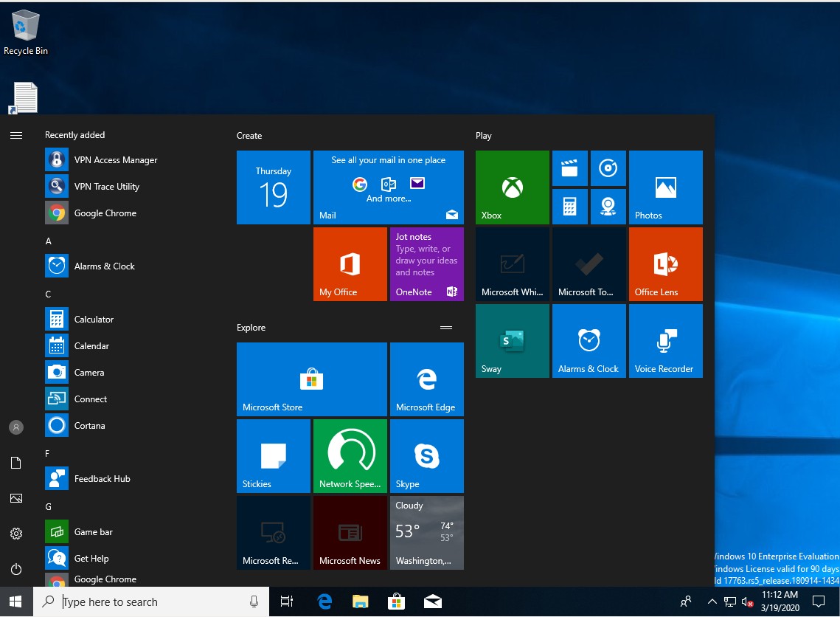Open Microsoft To-Do tile
The width and height of the screenshot is (840, 617).
(589, 263)
